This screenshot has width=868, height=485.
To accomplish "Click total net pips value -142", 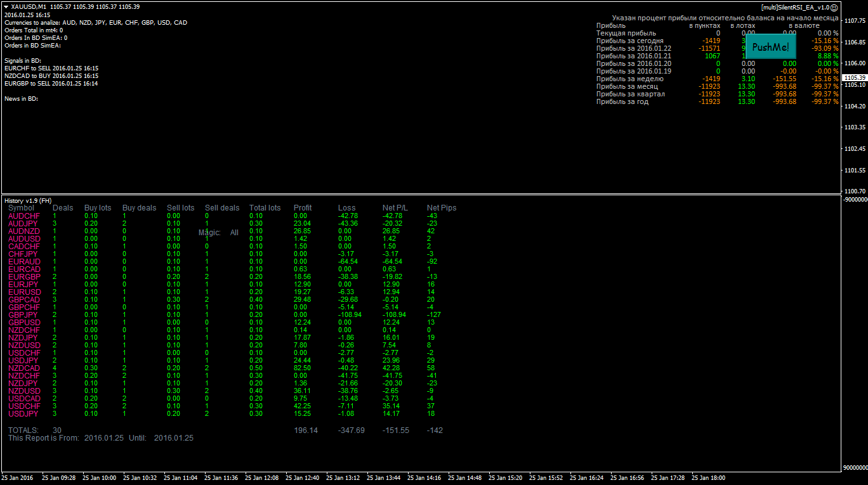I will [x=435, y=430].
